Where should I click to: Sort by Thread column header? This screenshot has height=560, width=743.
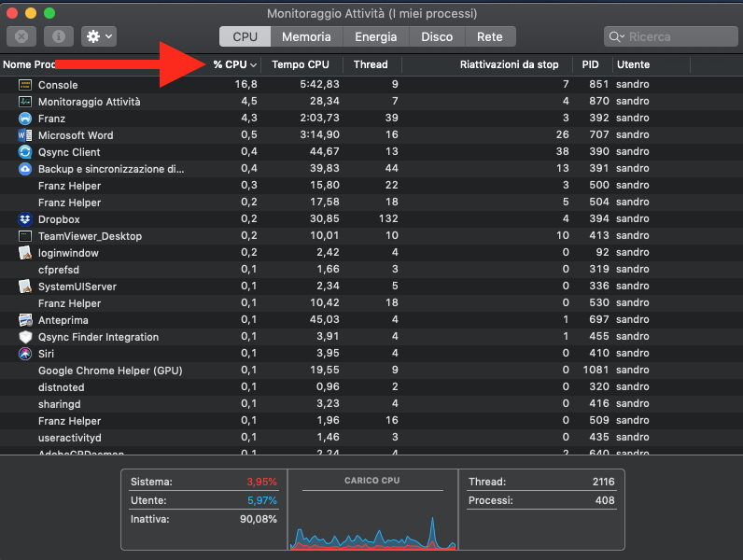(x=371, y=64)
